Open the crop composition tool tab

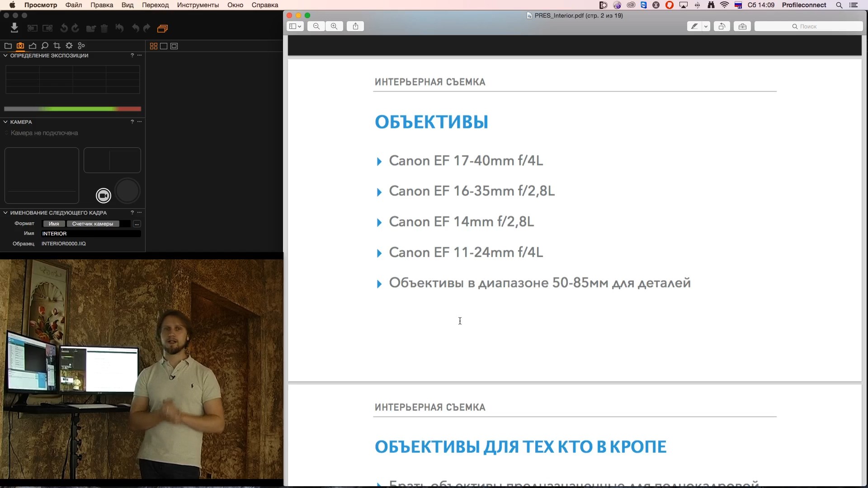pyautogui.click(x=57, y=46)
